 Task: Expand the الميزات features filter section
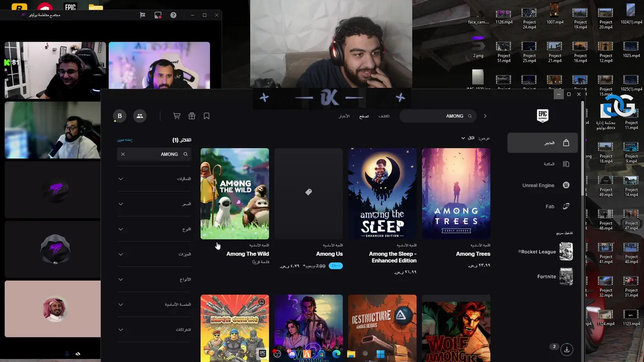pyautogui.click(x=154, y=254)
